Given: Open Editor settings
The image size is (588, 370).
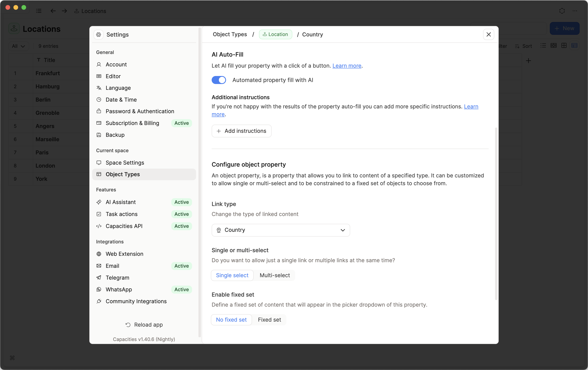Looking at the screenshot, I should [144, 76].
